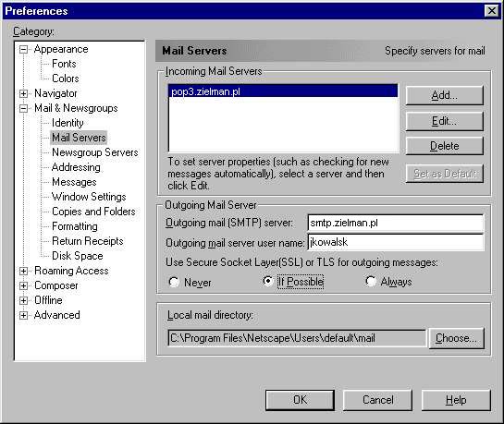Select the Composer category label
This screenshot has width=504, height=424.
pyautogui.click(x=55, y=285)
